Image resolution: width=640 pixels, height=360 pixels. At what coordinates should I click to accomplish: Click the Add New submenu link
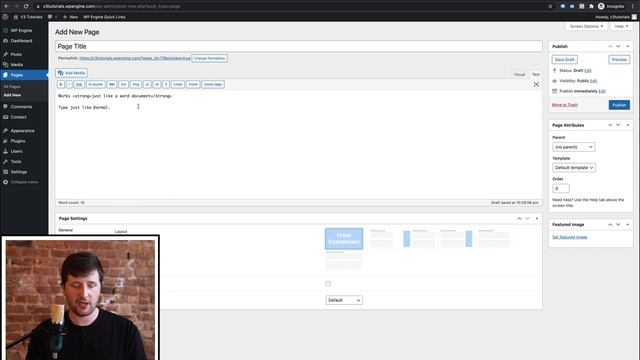[x=12, y=95]
